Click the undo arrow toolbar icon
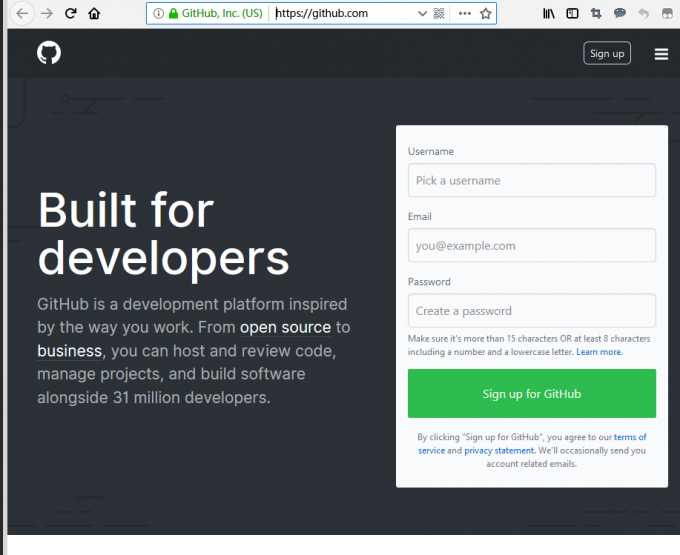Viewport: 680px width, 555px height. click(x=644, y=13)
